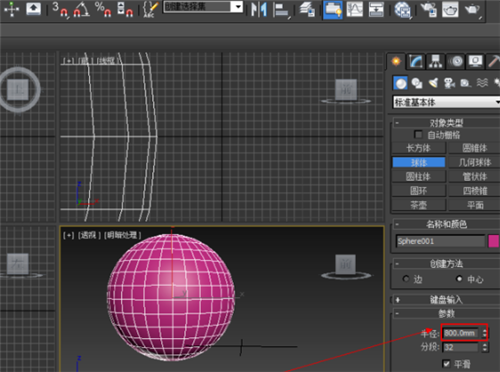
Task: Select the 中心 center radio button
Action: (459, 278)
